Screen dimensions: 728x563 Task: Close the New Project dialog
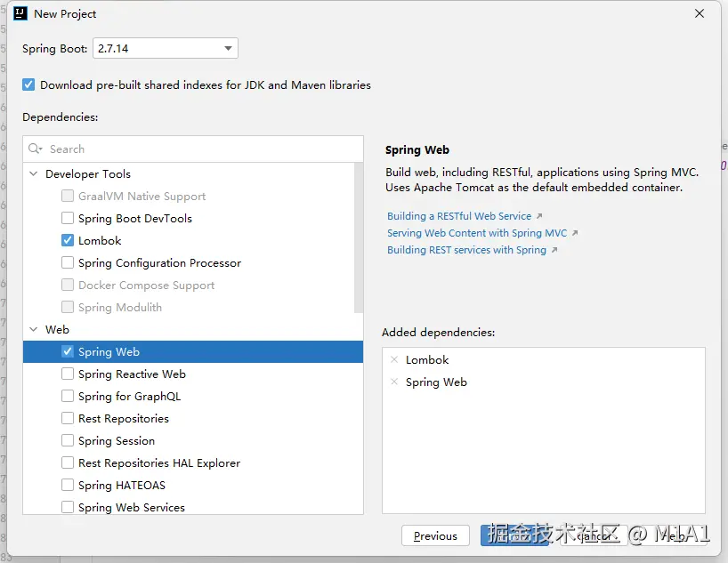(700, 13)
